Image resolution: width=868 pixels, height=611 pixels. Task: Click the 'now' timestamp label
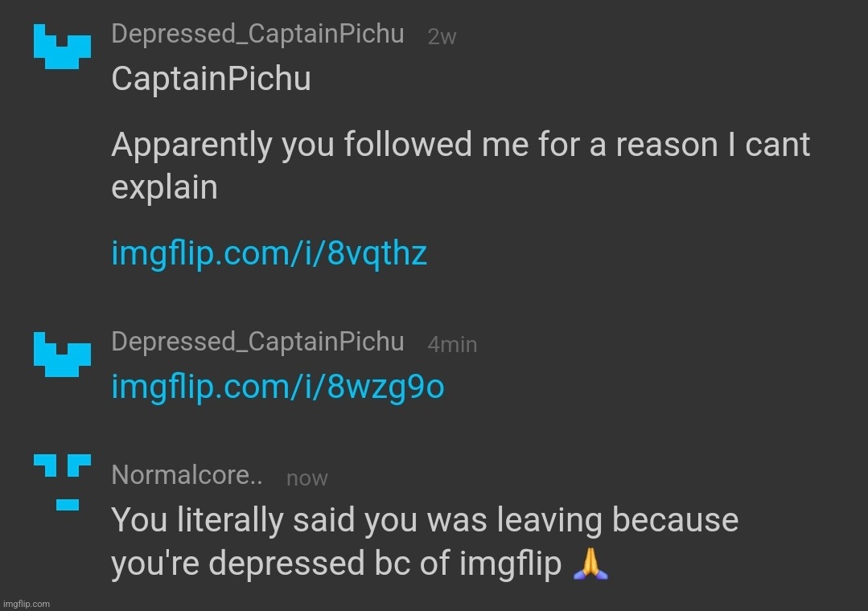[x=307, y=478]
